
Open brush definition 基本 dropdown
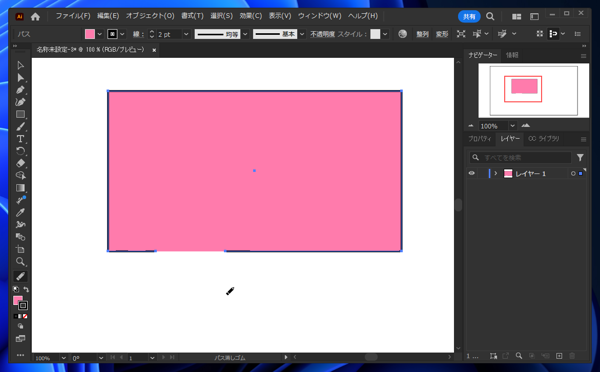pos(302,34)
